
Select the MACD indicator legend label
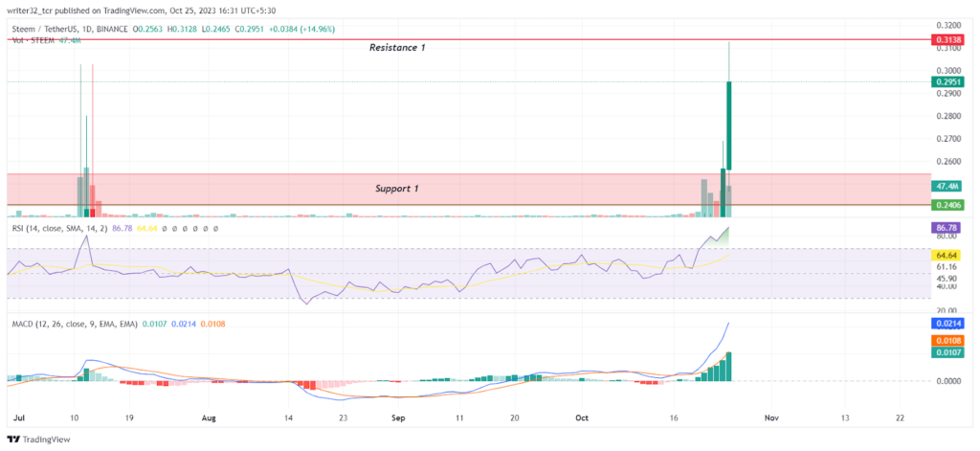point(75,324)
